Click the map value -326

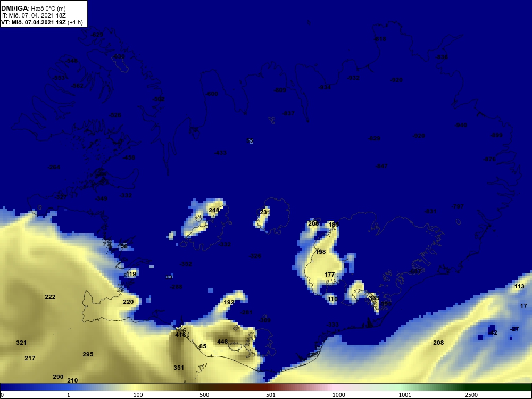(255, 256)
